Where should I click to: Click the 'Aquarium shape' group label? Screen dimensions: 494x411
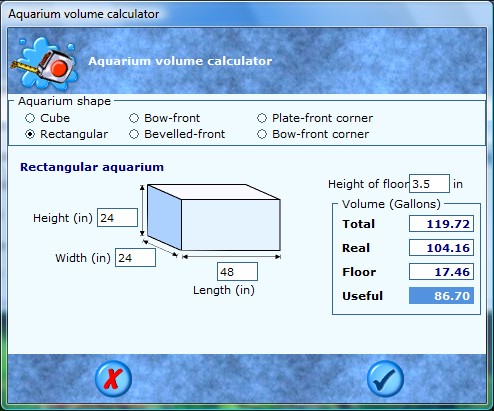(x=64, y=101)
